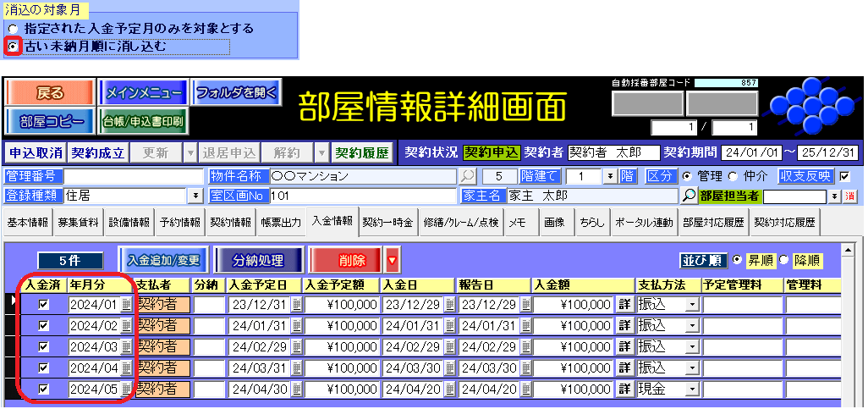This screenshot has height=409, width=868.
Task: Open calendar icon for 入金予定日 23/12/31
Action: coord(296,304)
